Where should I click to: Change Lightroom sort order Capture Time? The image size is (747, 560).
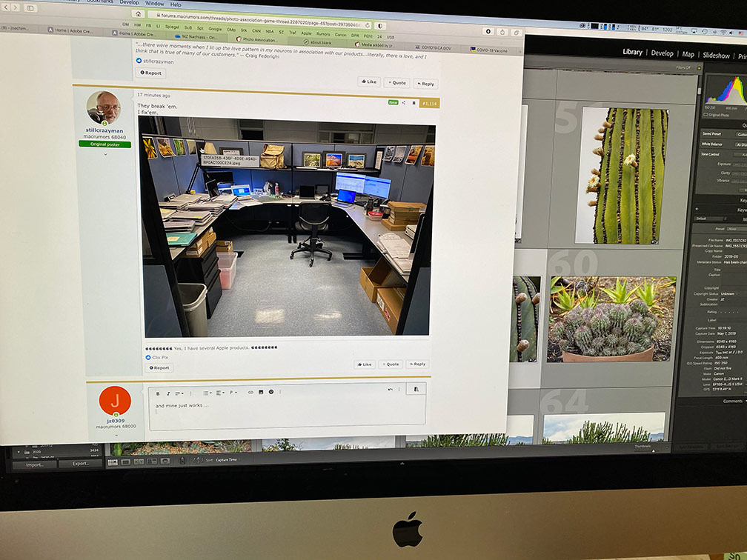point(226,459)
